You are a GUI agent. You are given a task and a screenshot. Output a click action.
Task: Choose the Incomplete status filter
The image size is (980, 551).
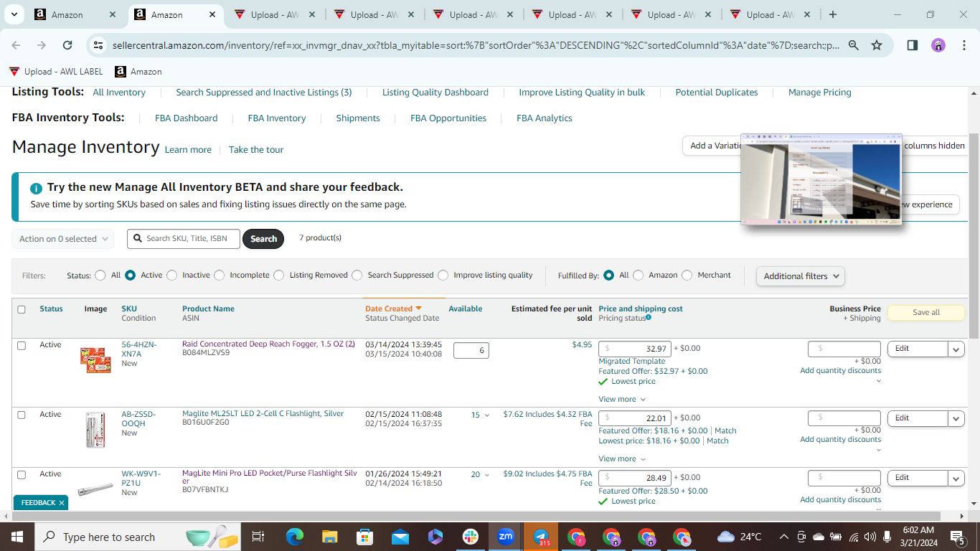tap(220, 275)
